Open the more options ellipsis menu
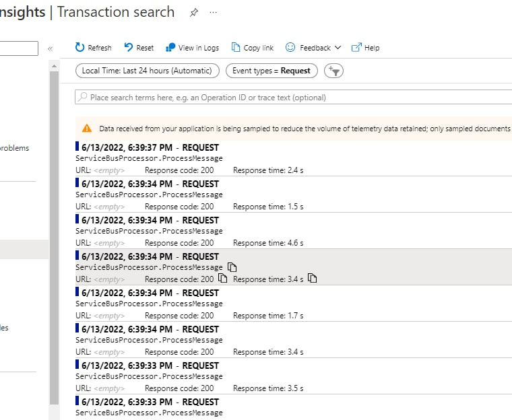 (214, 13)
